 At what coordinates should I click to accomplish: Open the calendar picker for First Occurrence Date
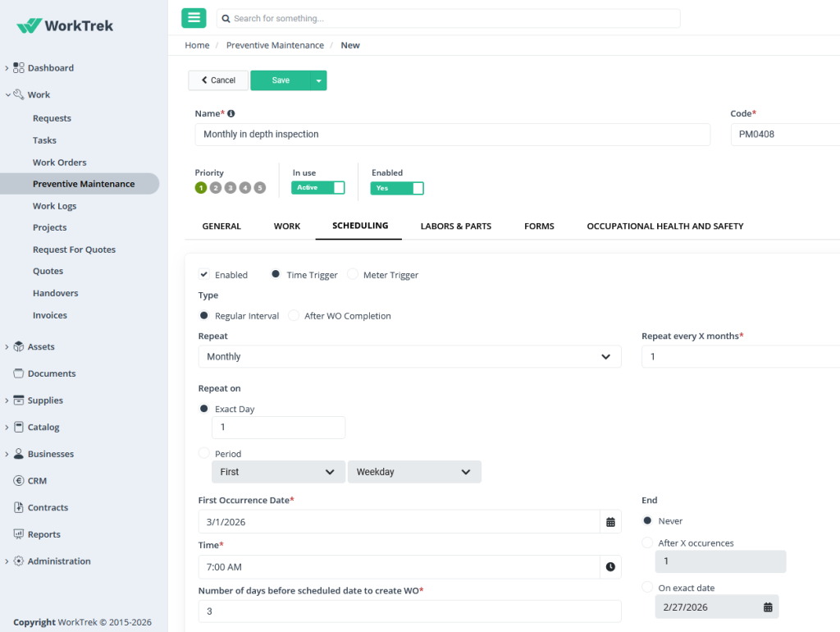coord(611,521)
